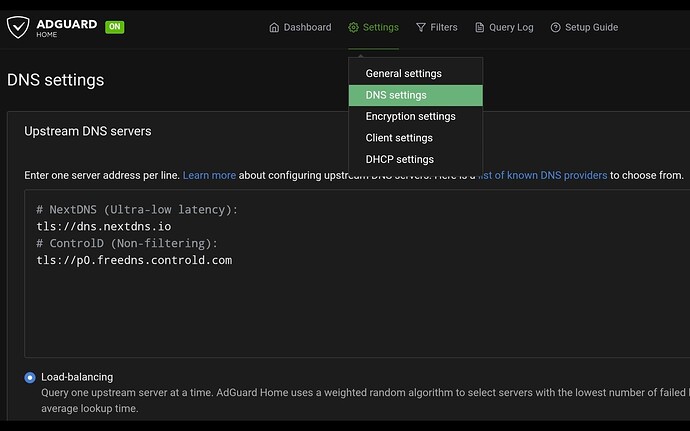Image resolution: width=690 pixels, height=431 pixels.
Task: Open Encryption settings from the menu
Action: click(x=410, y=117)
